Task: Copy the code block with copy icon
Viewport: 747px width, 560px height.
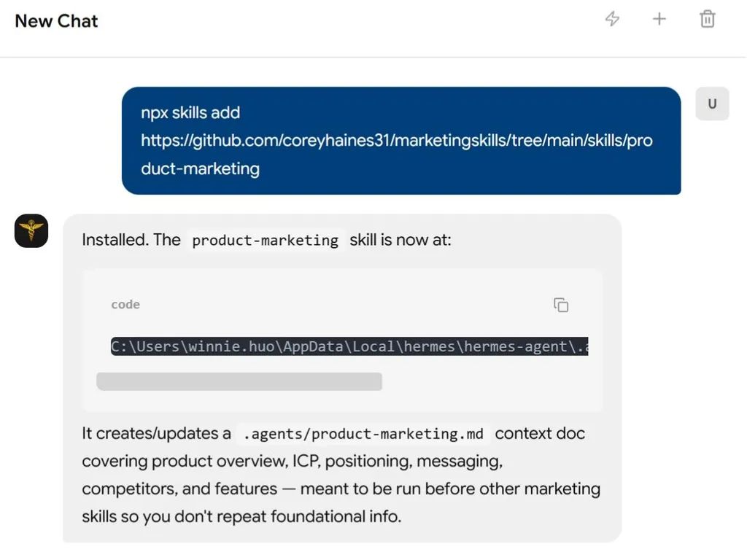Action: (x=561, y=305)
